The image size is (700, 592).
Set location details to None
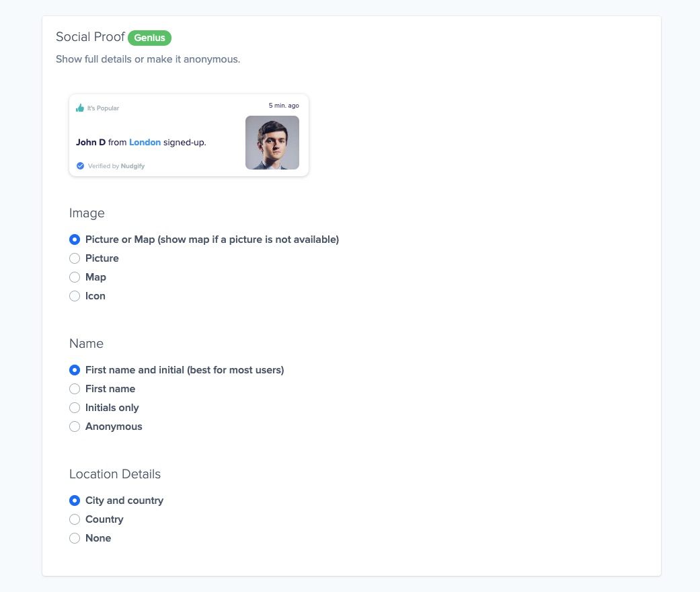tap(75, 538)
